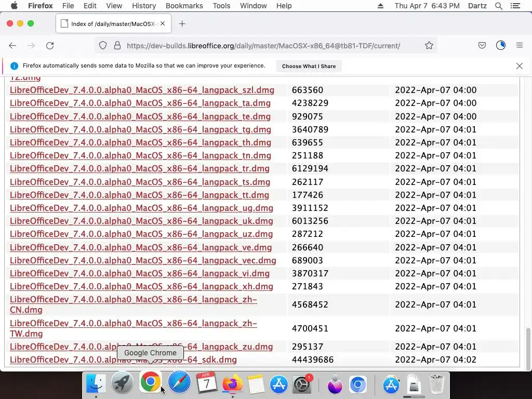Open Calendar from the Dock
This screenshot has height=399, width=532.
click(206, 383)
